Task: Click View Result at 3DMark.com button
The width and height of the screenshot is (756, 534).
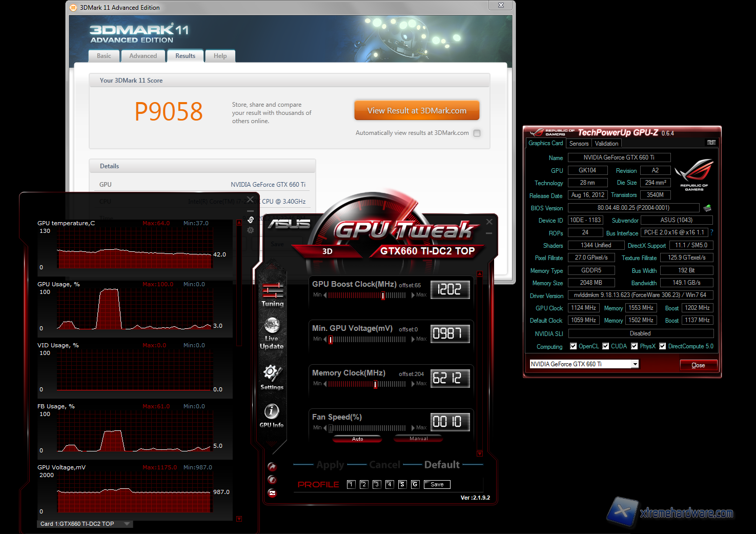Action: click(417, 111)
